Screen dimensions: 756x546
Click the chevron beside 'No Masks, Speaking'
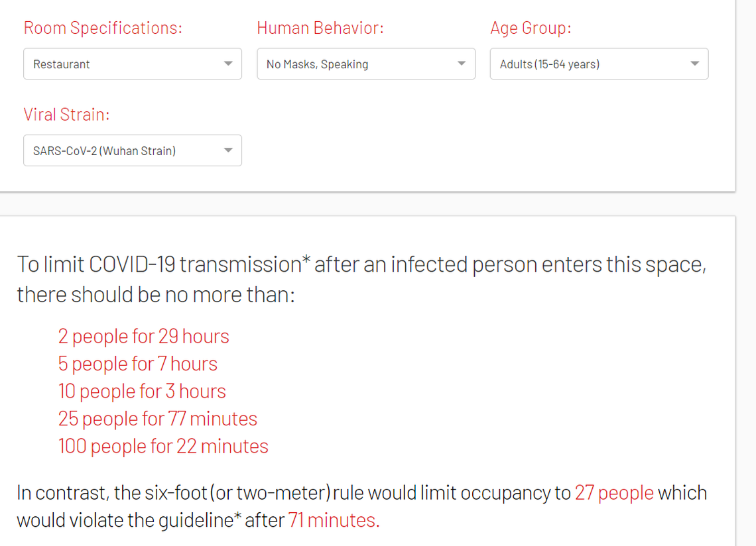[x=462, y=64]
